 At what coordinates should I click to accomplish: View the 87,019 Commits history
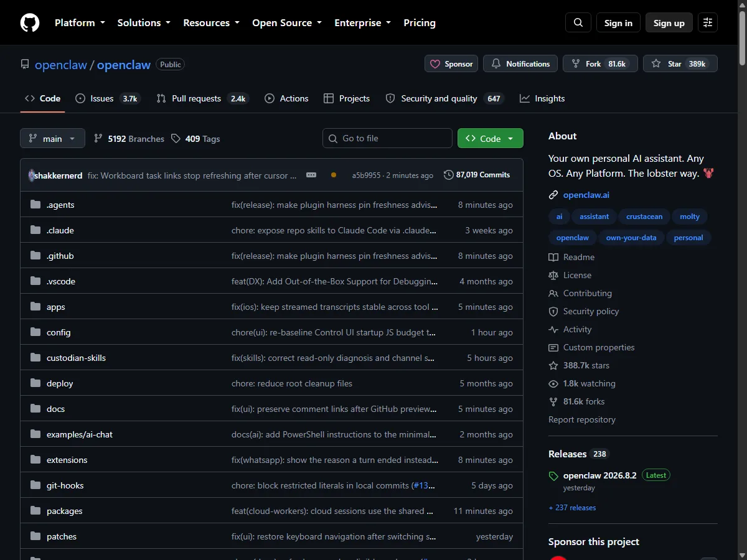477,175
